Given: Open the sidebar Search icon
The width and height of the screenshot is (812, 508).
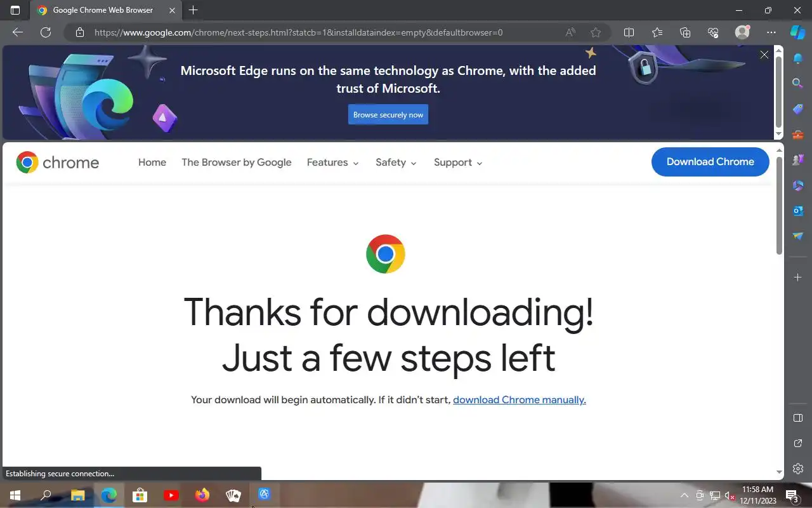Looking at the screenshot, I should (x=798, y=83).
